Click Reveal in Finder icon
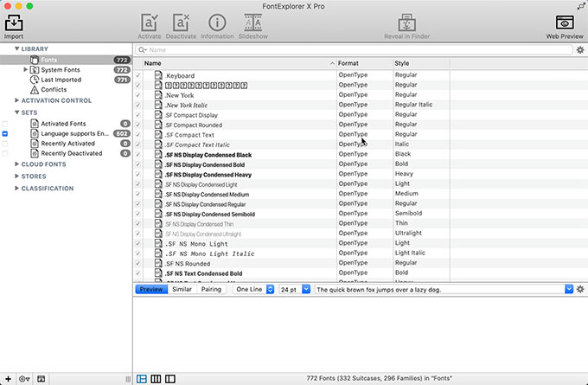This screenshot has width=588, height=385. pos(407,22)
